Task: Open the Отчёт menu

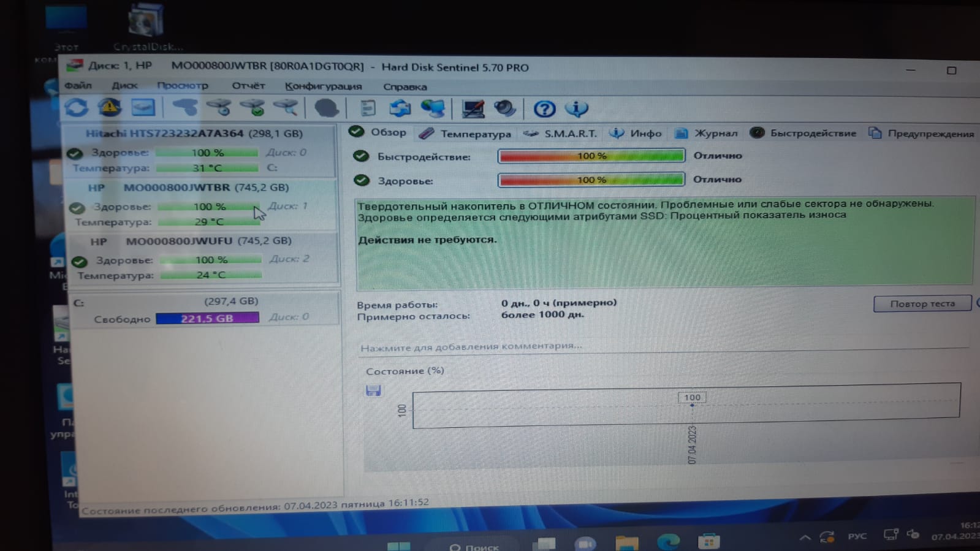Action: tap(248, 86)
